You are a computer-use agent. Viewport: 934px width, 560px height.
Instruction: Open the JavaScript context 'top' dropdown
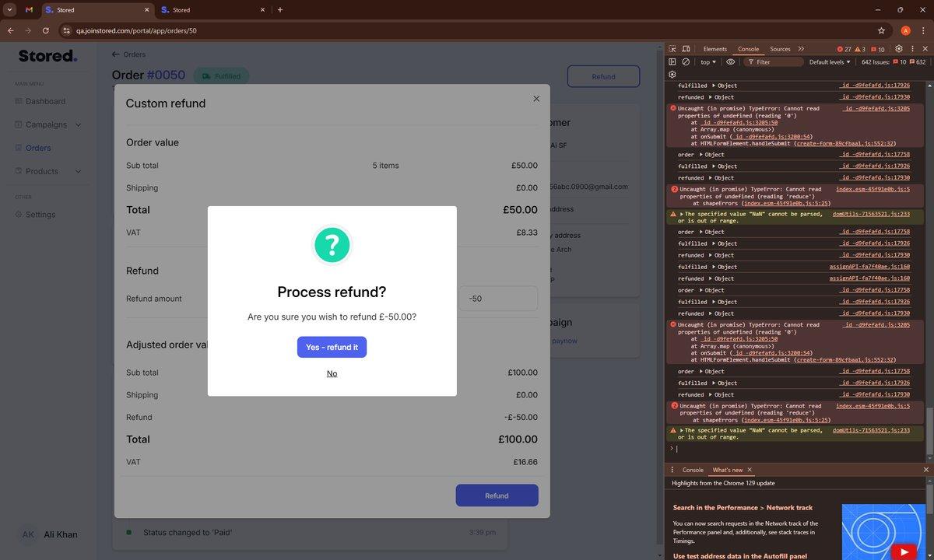pos(708,62)
